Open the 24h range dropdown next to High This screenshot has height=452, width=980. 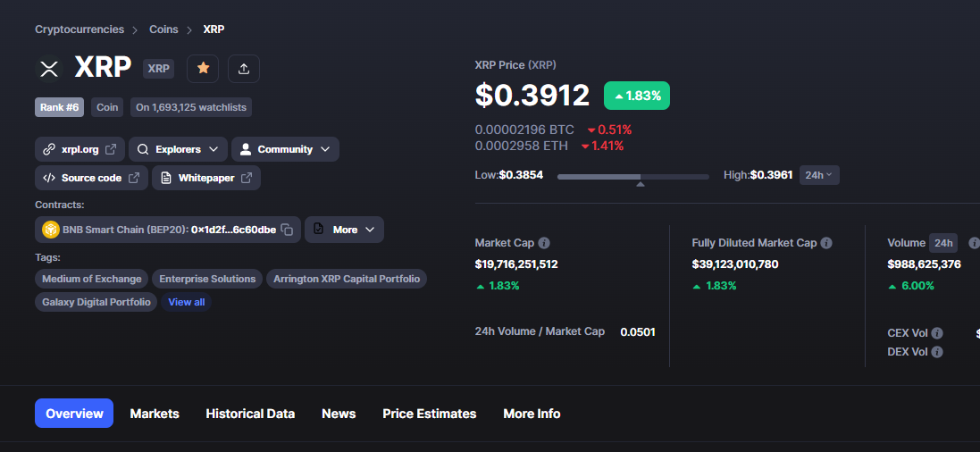point(819,175)
